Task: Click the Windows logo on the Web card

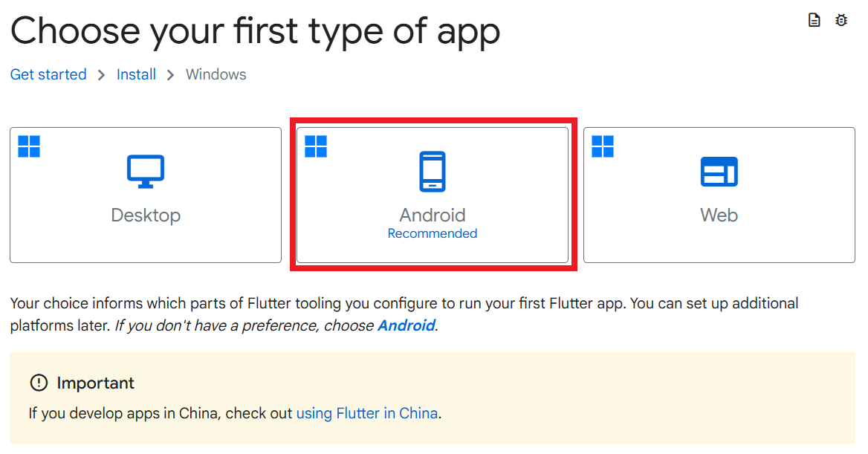Action: click(603, 146)
